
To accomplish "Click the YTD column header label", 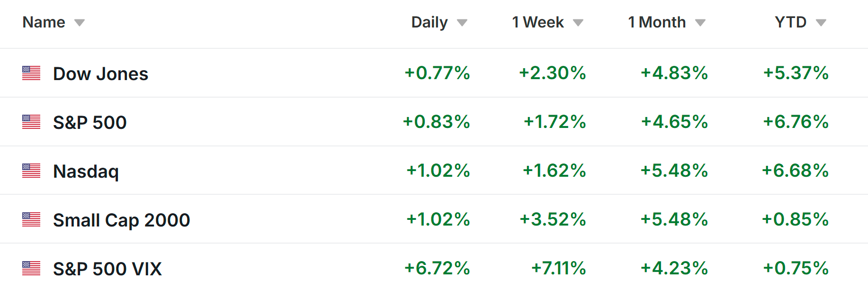I will pyautogui.click(x=790, y=22).
